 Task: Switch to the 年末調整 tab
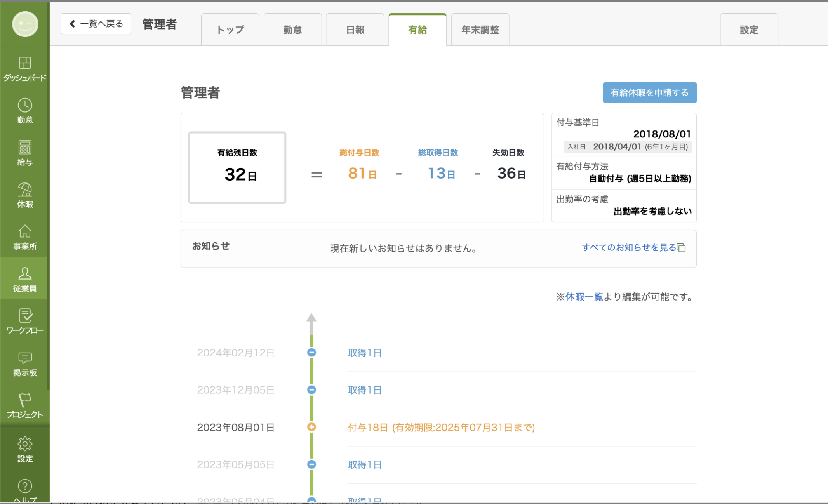tap(480, 30)
